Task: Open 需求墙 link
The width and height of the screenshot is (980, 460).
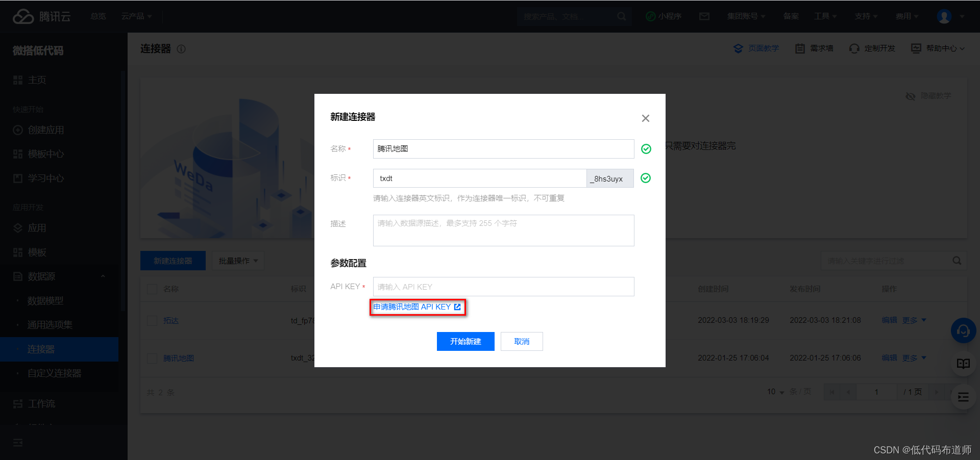Action: pos(814,48)
